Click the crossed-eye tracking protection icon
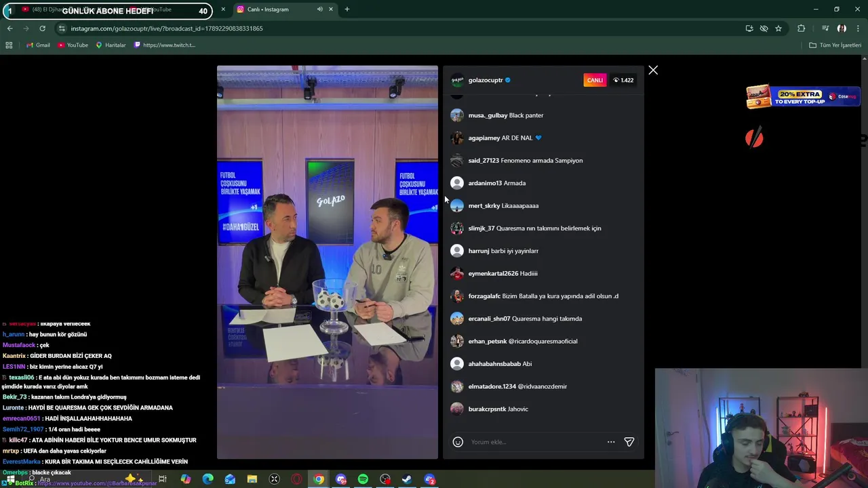Viewport: 868px width, 488px height. point(764,28)
